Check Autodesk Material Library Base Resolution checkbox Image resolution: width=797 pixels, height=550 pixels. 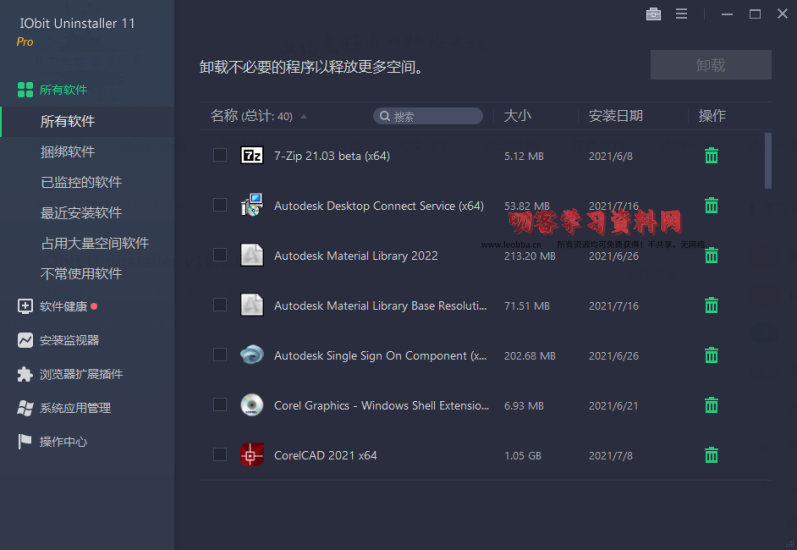click(x=220, y=304)
